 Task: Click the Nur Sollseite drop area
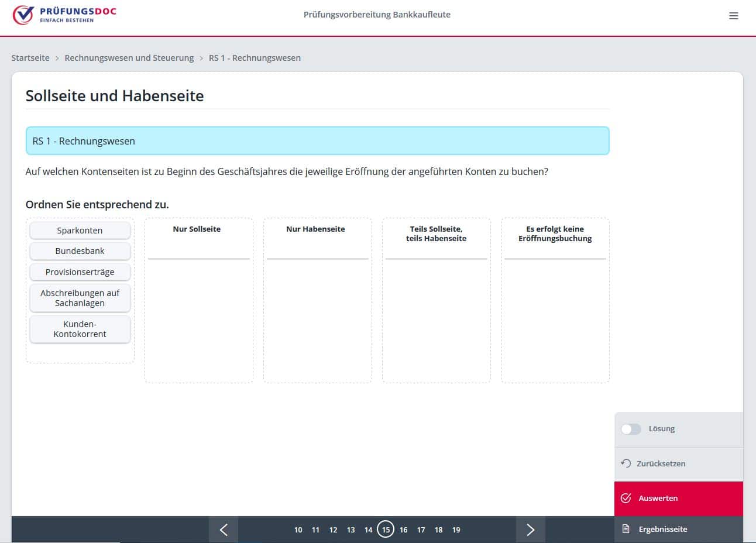(x=198, y=316)
